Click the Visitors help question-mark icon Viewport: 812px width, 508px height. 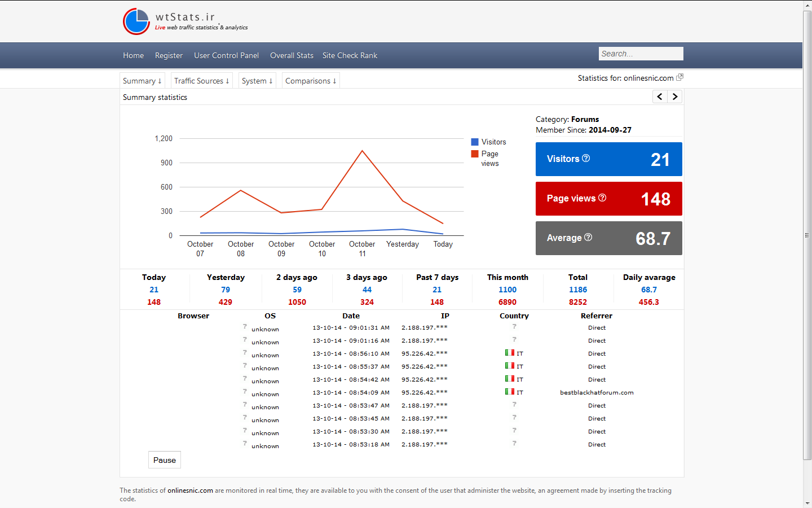(x=586, y=158)
